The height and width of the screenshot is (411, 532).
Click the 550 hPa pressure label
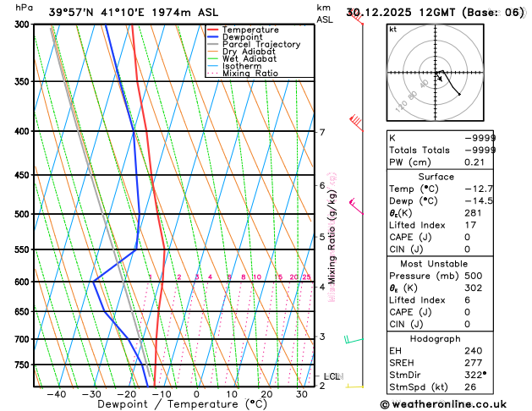point(24,250)
